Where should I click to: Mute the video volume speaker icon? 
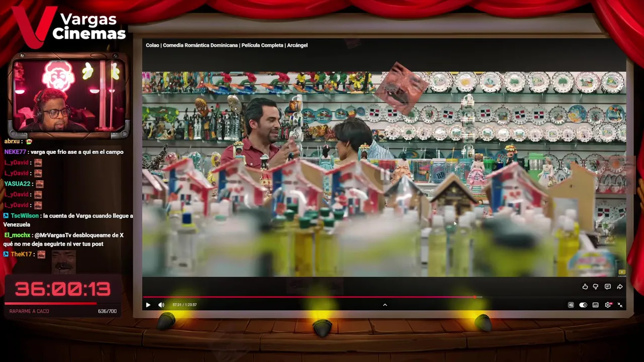161,305
